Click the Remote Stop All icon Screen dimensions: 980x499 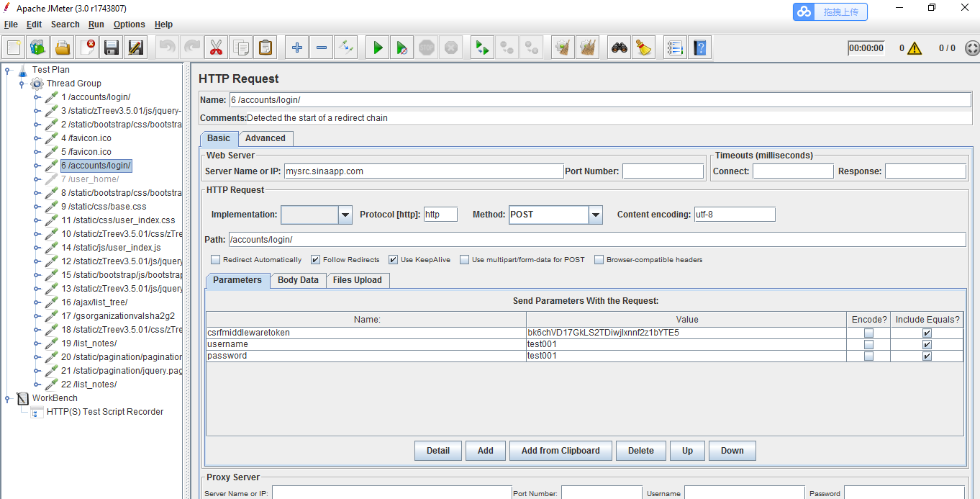click(507, 48)
